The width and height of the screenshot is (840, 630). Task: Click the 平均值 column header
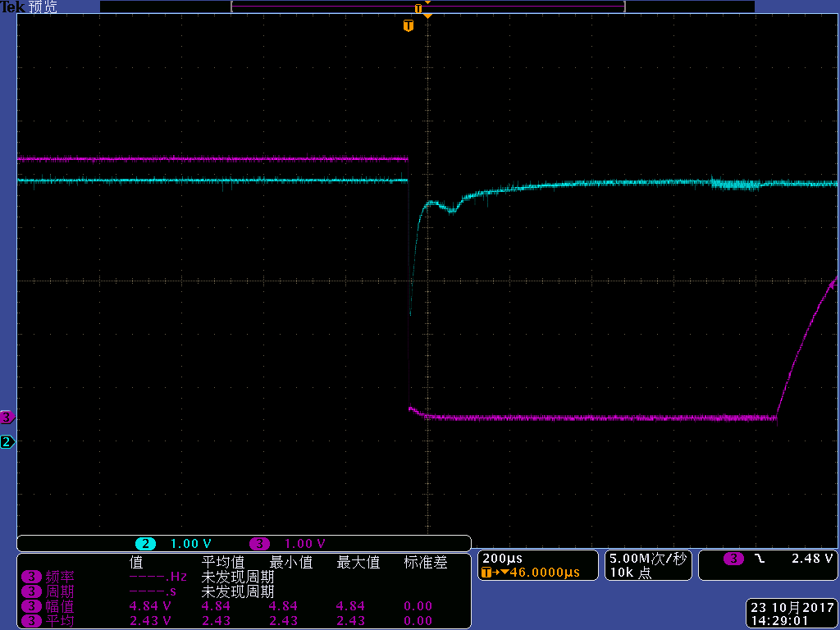(x=223, y=563)
